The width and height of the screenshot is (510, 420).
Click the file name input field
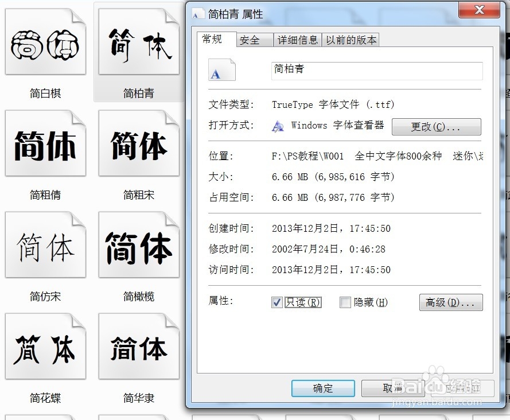pos(377,71)
